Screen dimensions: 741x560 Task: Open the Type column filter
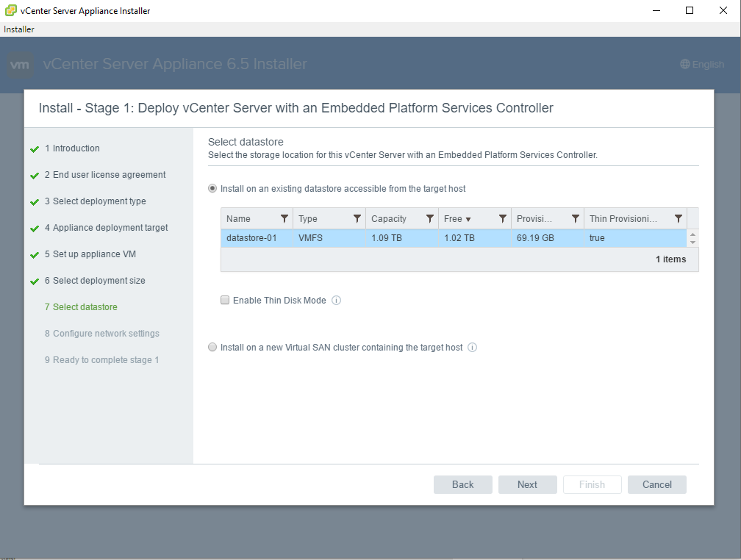pyautogui.click(x=357, y=219)
